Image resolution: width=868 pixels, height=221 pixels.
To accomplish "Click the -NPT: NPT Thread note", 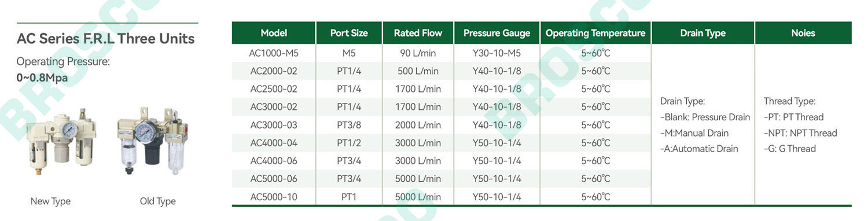I will coord(800,133).
